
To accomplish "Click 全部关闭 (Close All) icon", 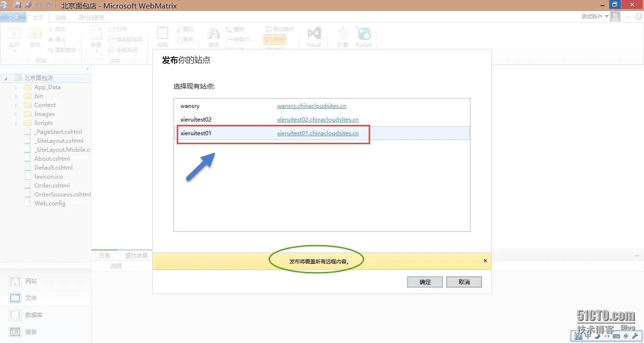I will point(112,50).
